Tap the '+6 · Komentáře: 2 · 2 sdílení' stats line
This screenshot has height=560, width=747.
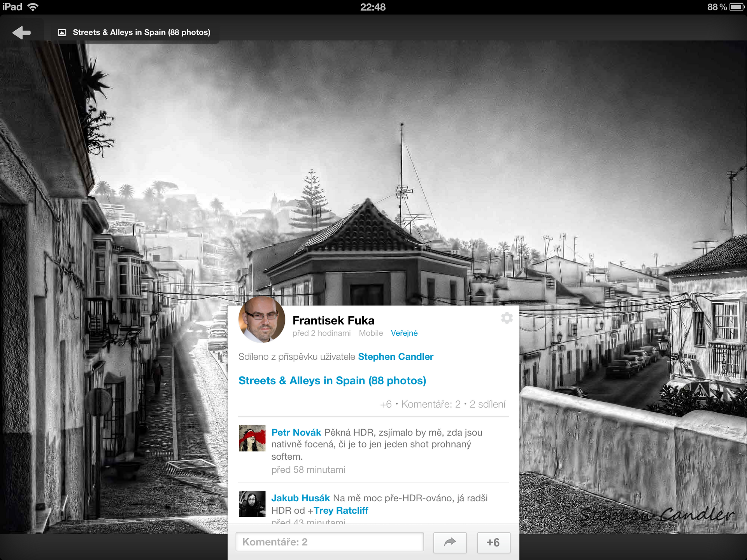[x=443, y=404]
